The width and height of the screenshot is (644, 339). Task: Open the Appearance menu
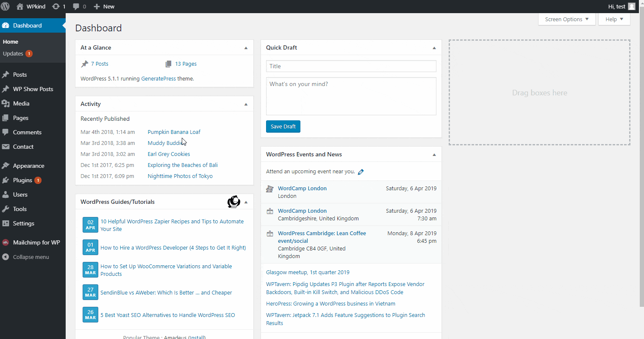click(33, 166)
